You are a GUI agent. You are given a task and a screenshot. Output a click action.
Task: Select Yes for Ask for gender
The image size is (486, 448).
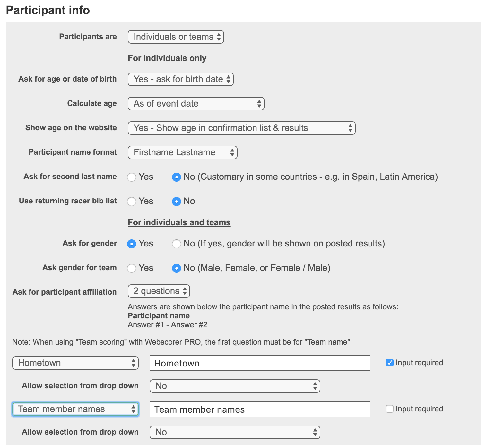click(132, 244)
